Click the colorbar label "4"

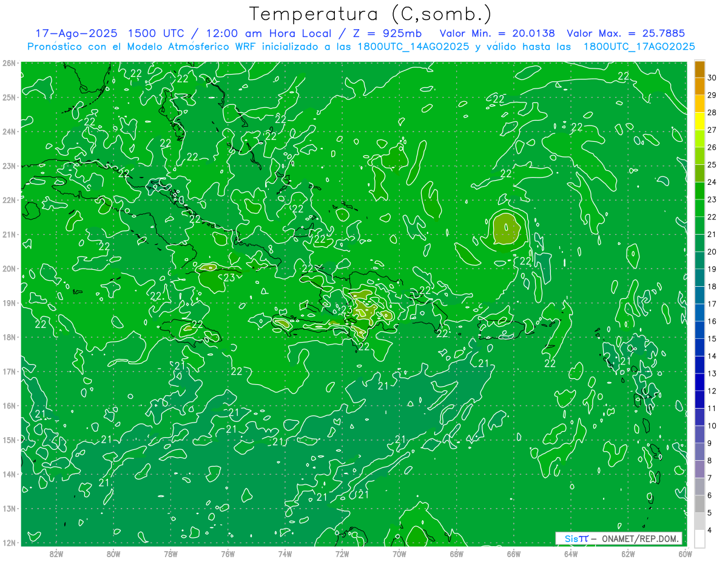(710, 530)
